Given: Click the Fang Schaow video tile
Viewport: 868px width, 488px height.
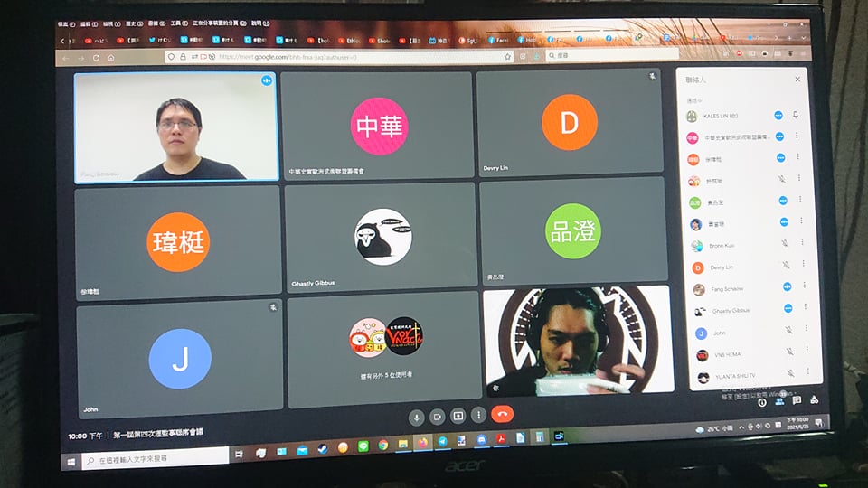Looking at the screenshot, I should 175,127.
